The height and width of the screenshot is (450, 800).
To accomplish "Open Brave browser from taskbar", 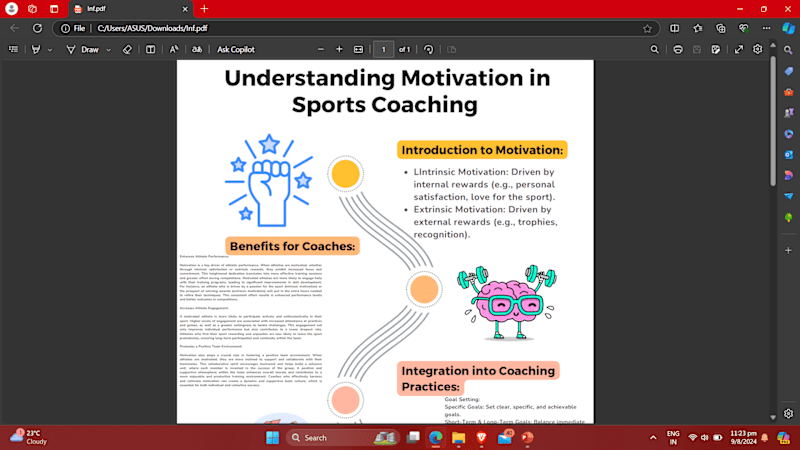I will click(x=481, y=438).
